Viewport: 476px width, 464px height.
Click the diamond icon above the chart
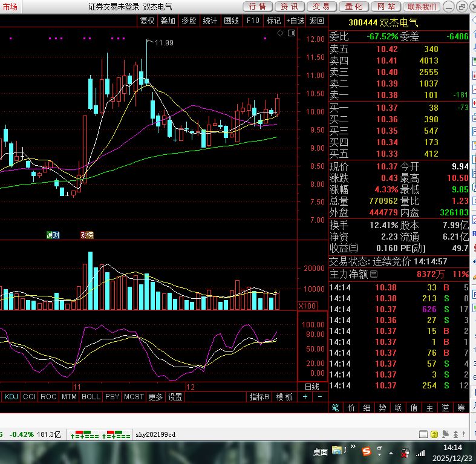281,33
